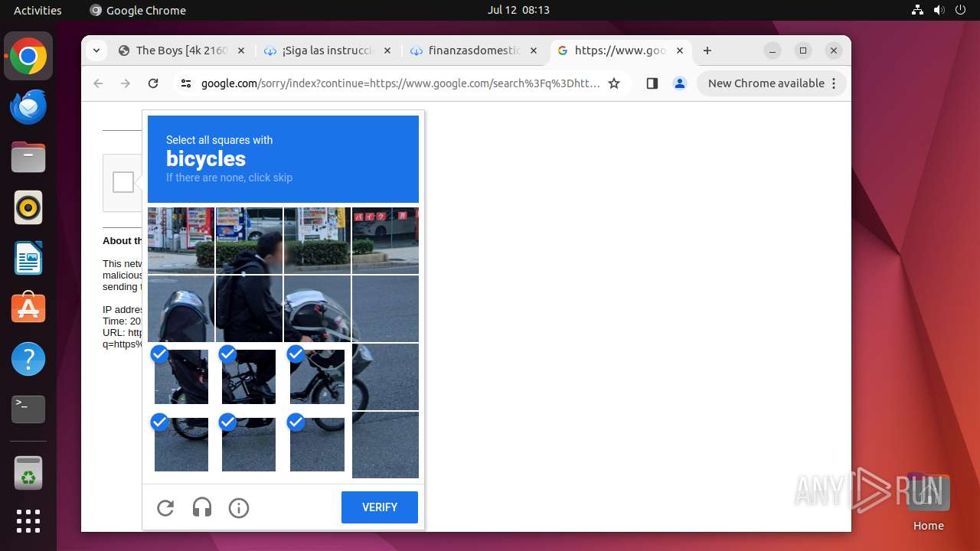Deselect the checked tile in row three, third column
The width and height of the screenshot is (980, 551).
coord(317,377)
